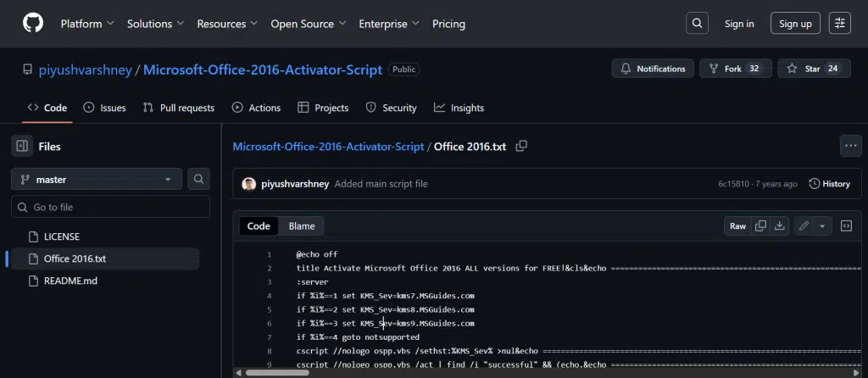Image resolution: width=868 pixels, height=378 pixels.
Task: Open the Issues tab
Action: click(104, 108)
